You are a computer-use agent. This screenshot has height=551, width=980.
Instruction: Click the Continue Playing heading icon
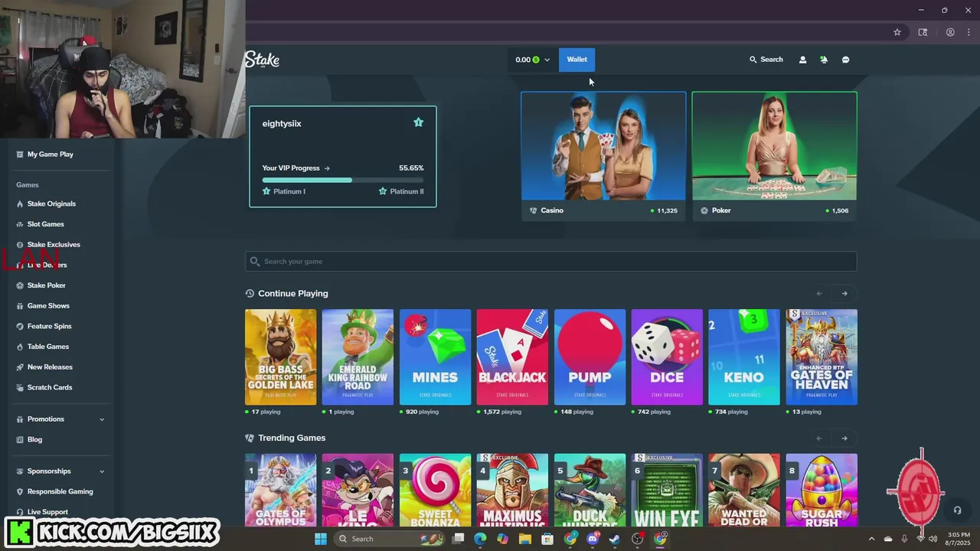(x=250, y=294)
